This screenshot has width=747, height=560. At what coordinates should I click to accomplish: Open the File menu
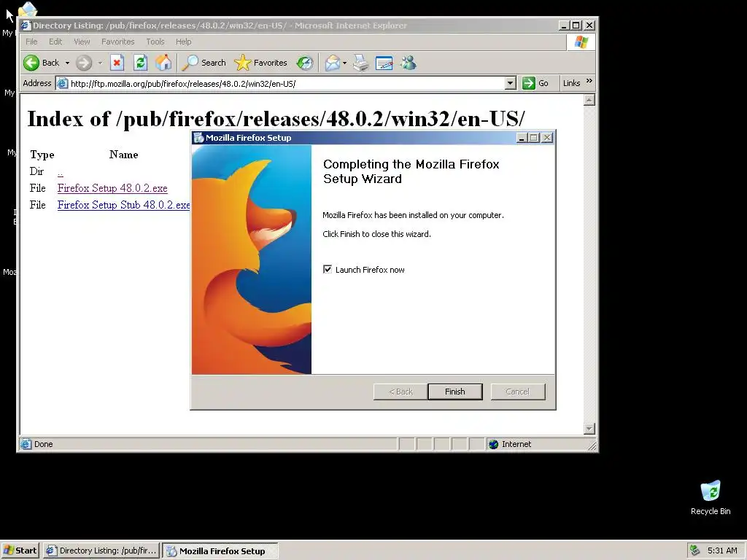(31, 42)
